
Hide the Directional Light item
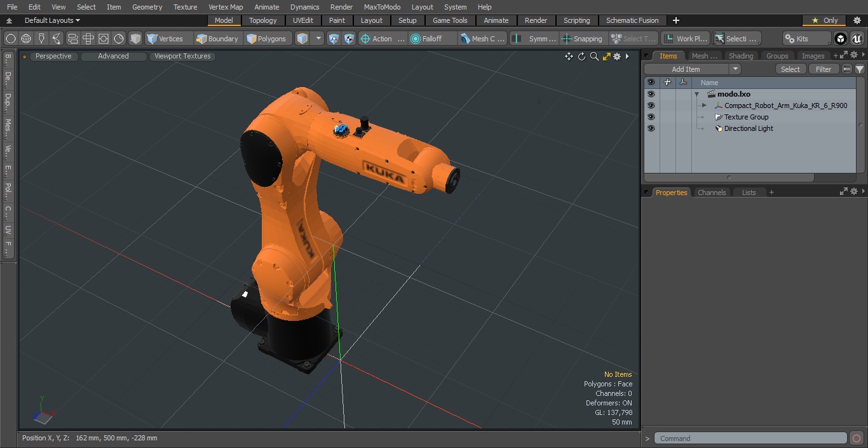click(x=651, y=128)
